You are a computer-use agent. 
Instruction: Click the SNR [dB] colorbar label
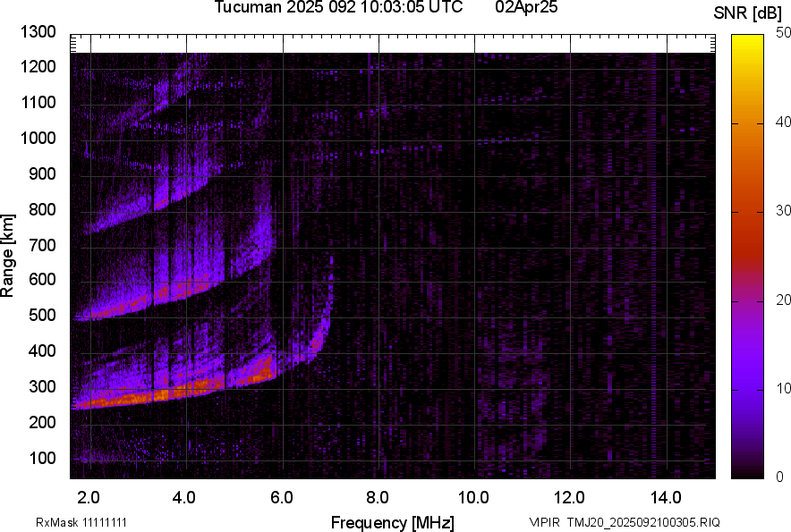pyautogui.click(x=747, y=13)
